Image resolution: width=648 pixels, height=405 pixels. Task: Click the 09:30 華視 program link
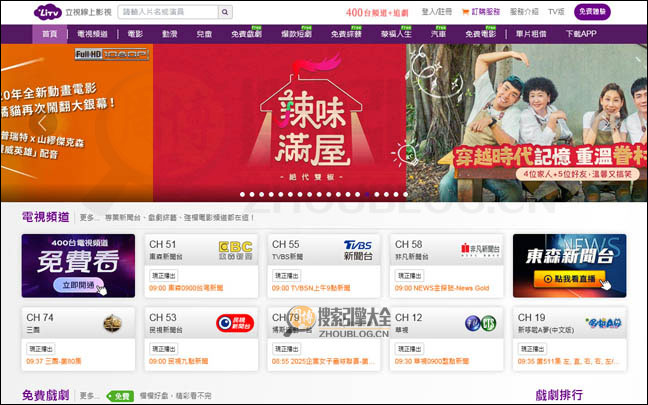431,361
